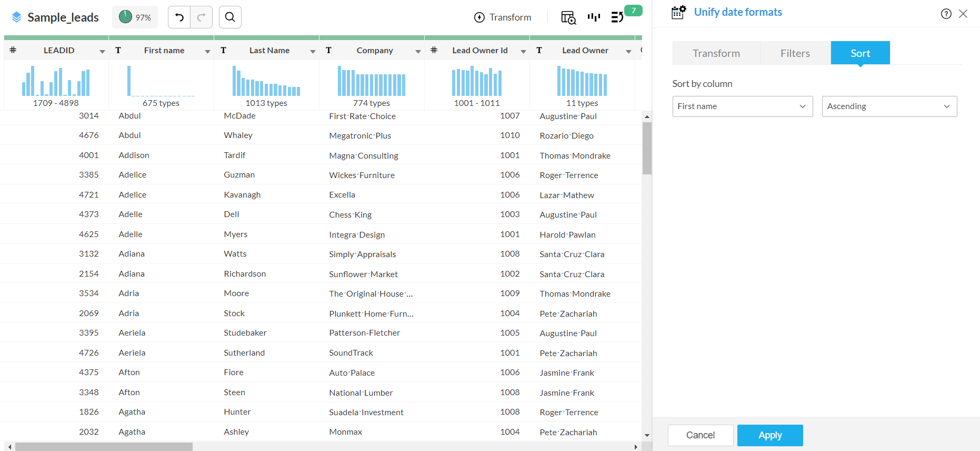Click the undo arrow button
Screen dimensions: 980x451
[179, 17]
